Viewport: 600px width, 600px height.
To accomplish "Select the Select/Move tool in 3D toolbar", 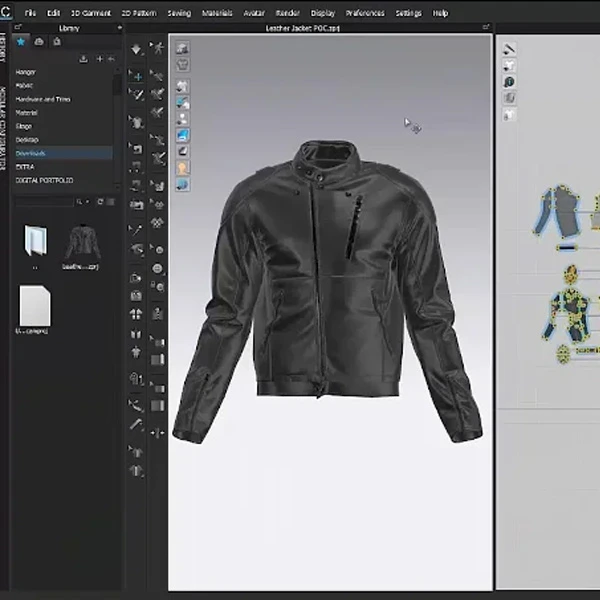I will pyautogui.click(x=137, y=75).
